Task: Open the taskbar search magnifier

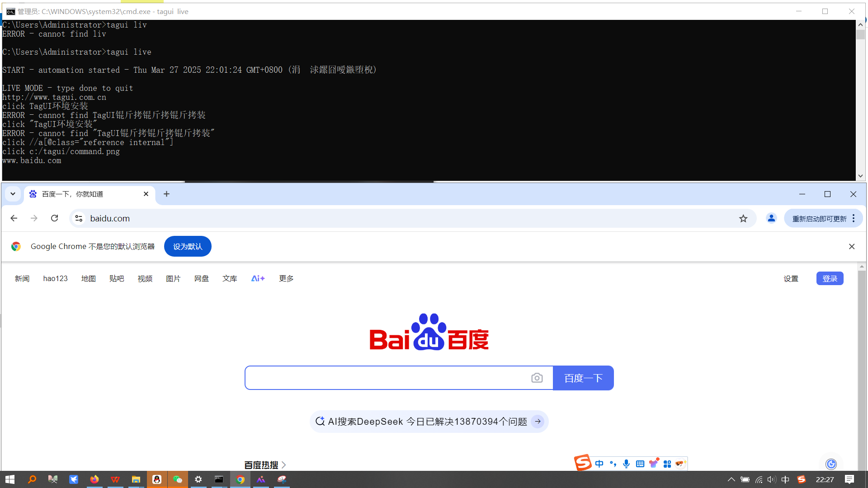Action: click(x=32, y=479)
